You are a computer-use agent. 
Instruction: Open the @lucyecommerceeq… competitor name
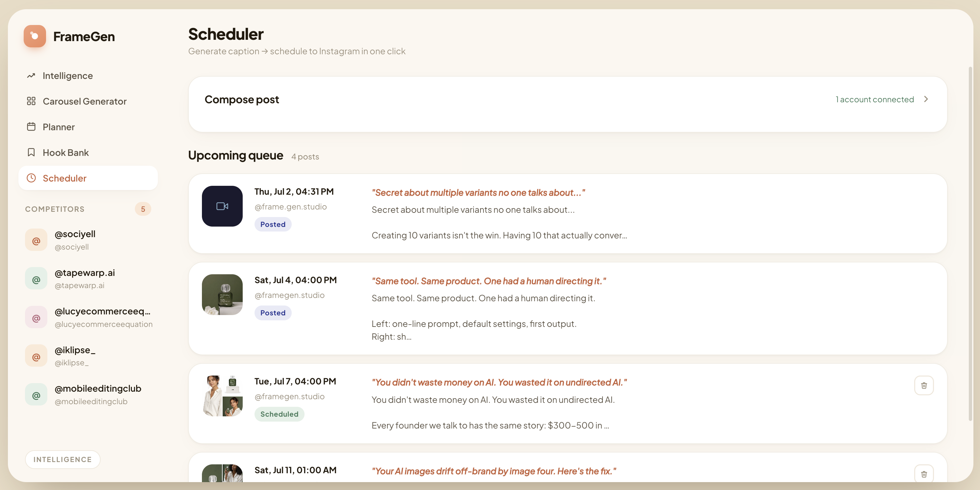(103, 311)
